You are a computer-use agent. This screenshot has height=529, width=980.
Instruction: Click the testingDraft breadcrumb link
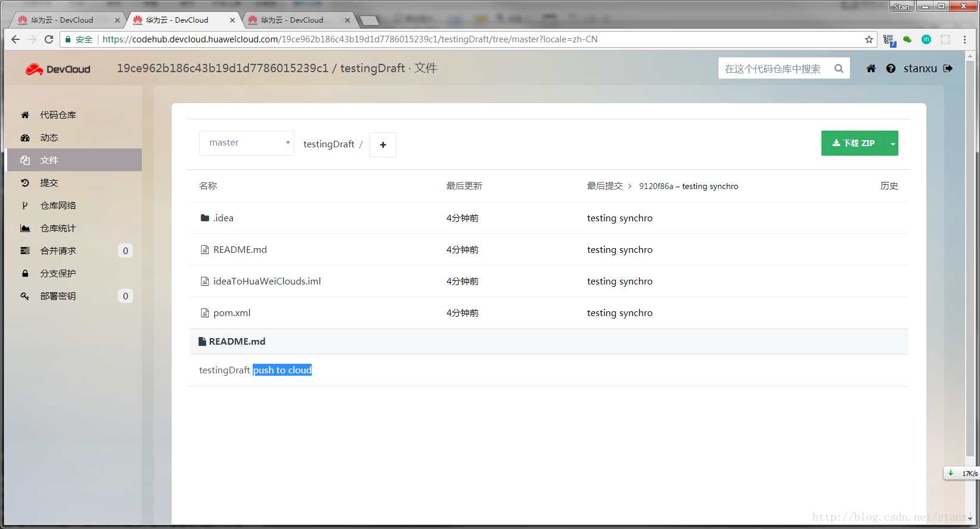click(x=329, y=144)
